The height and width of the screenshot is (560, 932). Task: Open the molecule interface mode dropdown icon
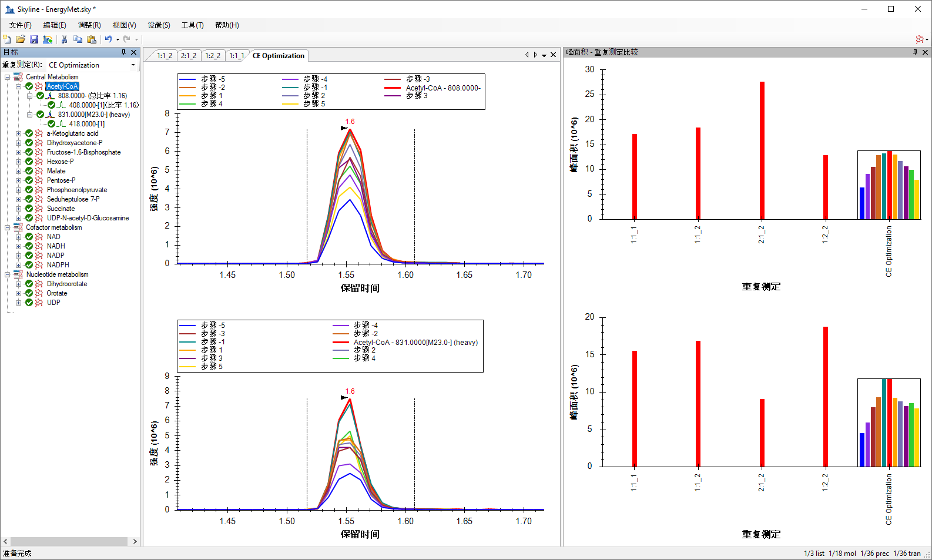coord(920,39)
